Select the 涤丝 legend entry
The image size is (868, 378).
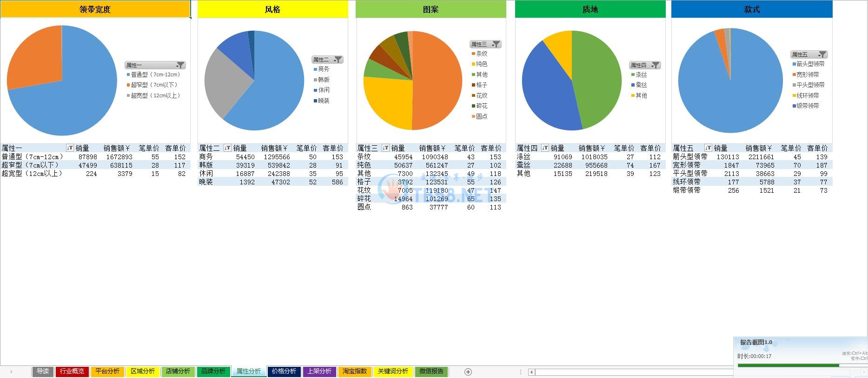(x=641, y=74)
